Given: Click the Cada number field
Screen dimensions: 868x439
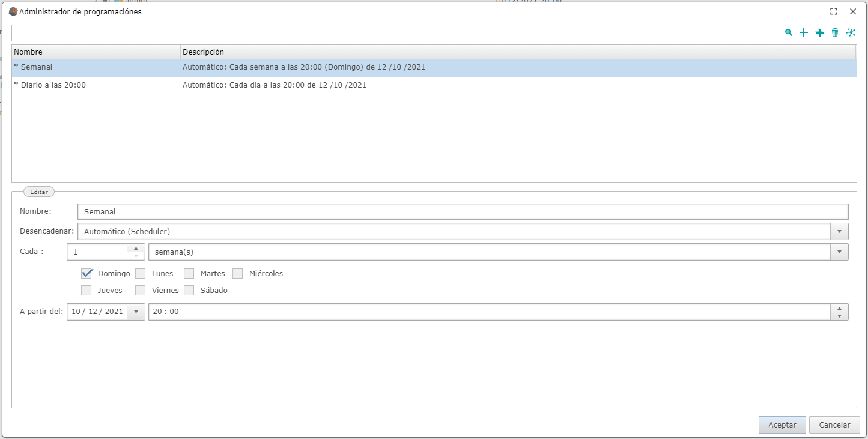Looking at the screenshot, I should point(97,252).
